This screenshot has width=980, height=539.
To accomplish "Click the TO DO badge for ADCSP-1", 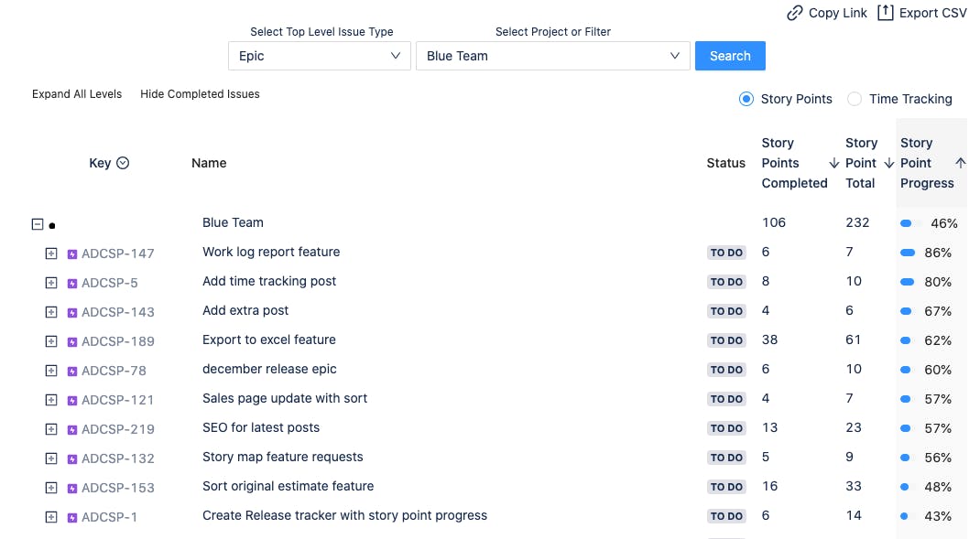I will click(726, 516).
